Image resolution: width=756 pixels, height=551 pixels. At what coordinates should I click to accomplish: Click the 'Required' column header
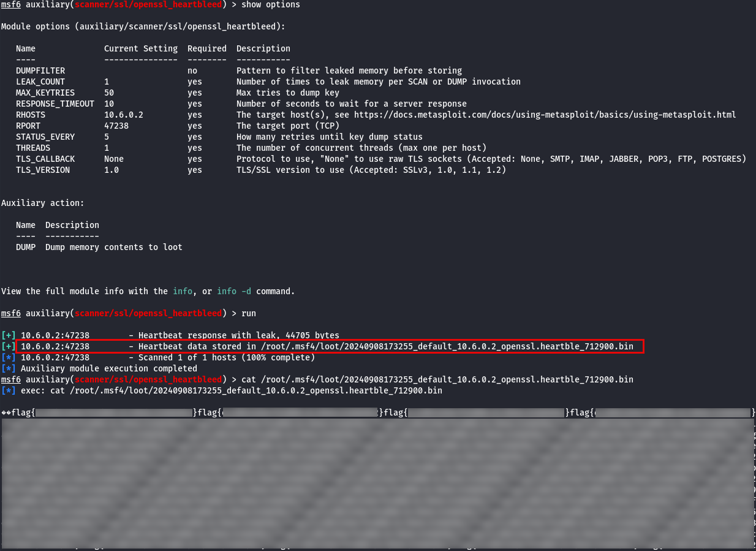coord(207,48)
